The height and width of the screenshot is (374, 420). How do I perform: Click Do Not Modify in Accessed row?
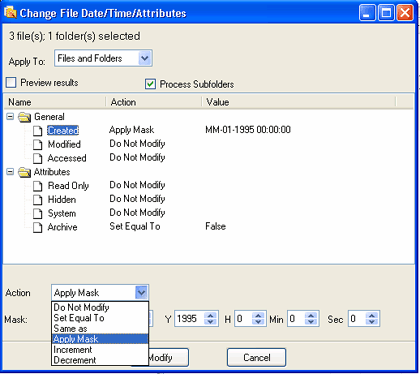point(137,157)
